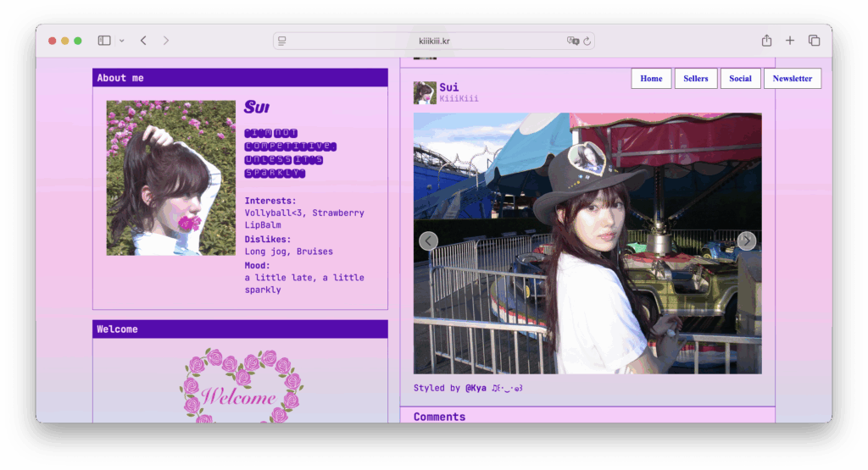Show the next photo in the carousel
The image size is (868, 470).
(747, 241)
